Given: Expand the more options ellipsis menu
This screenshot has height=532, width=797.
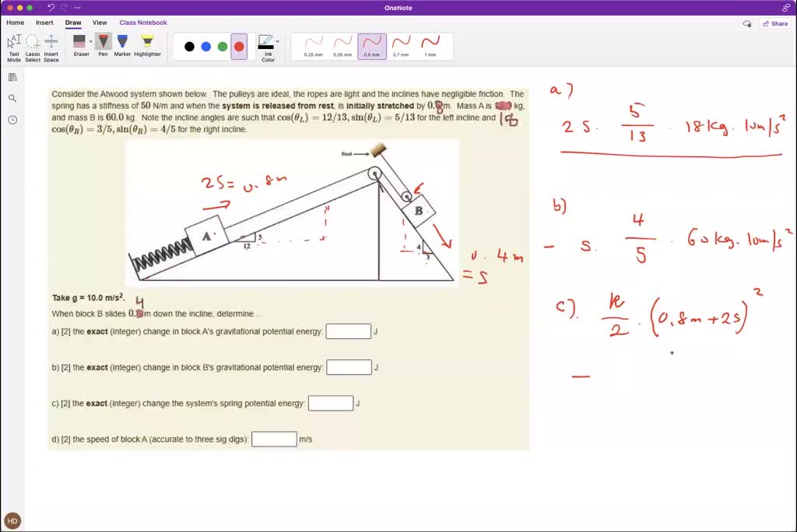Looking at the screenshot, I should pyautogui.click(x=76, y=8).
